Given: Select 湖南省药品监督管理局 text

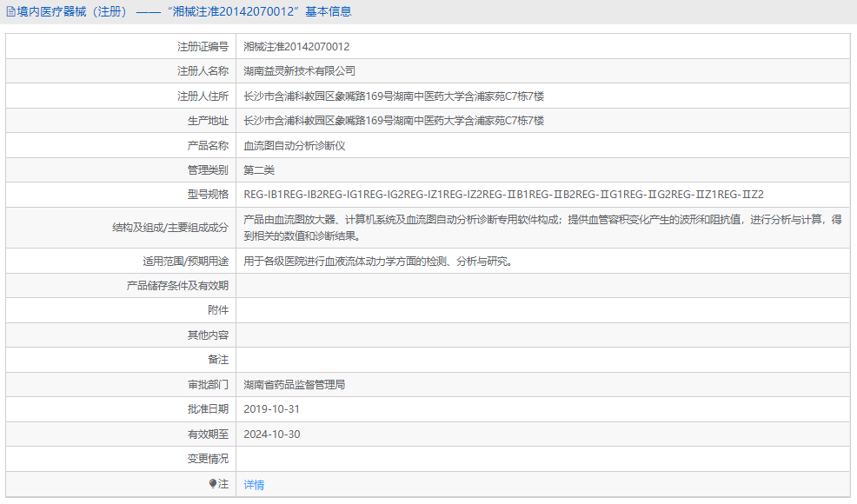Looking at the screenshot, I should [295, 385].
